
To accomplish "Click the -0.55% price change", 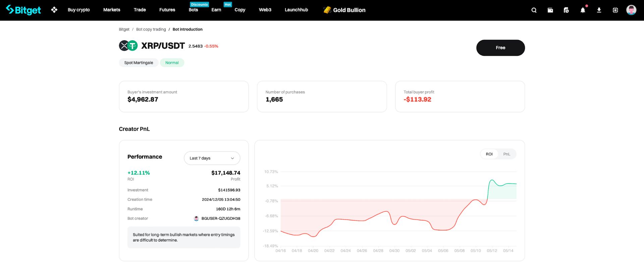I will coord(211,46).
